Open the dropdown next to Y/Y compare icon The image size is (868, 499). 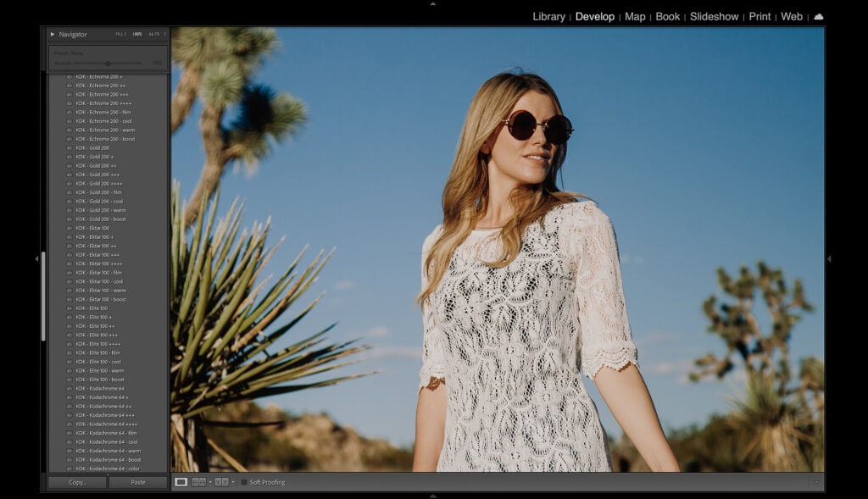click(233, 483)
